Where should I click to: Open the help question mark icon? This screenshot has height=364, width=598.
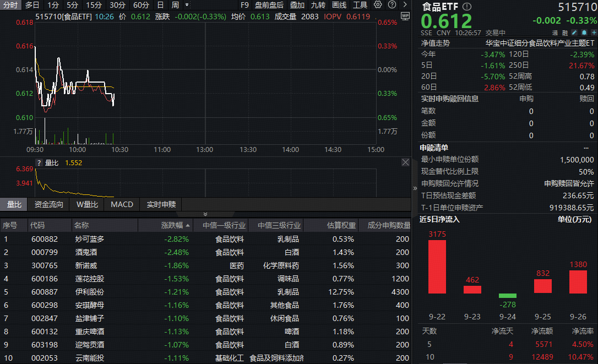coord(393,5)
